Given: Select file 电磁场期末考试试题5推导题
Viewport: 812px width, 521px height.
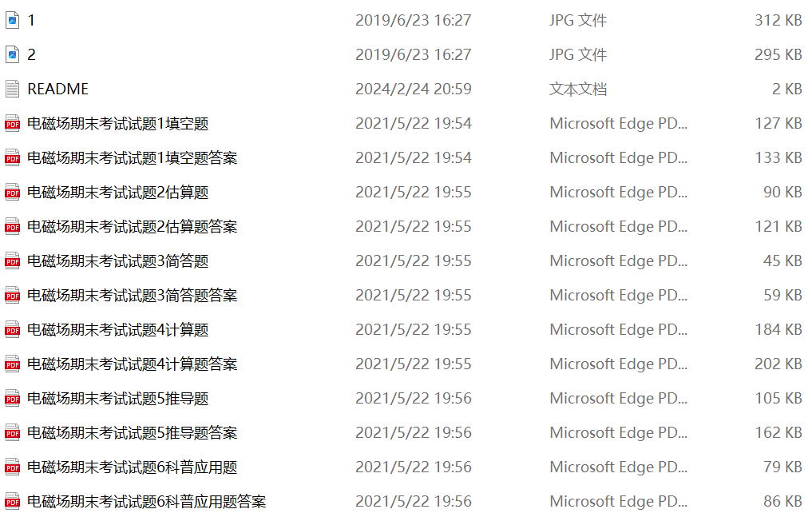Looking at the screenshot, I should pyautogui.click(x=117, y=398).
